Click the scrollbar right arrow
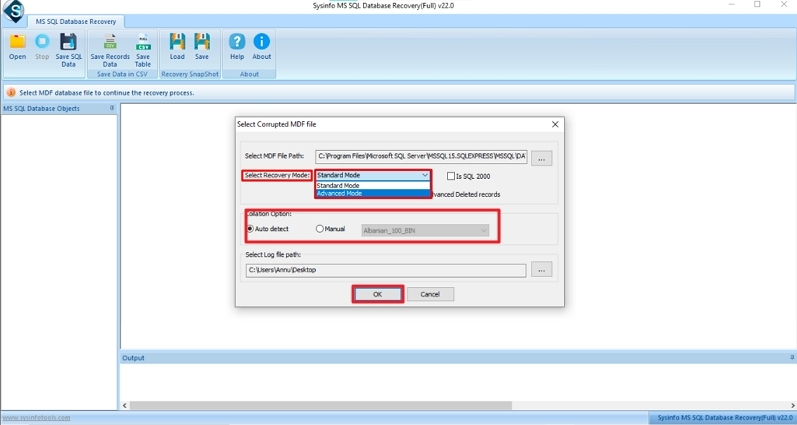 (793, 405)
